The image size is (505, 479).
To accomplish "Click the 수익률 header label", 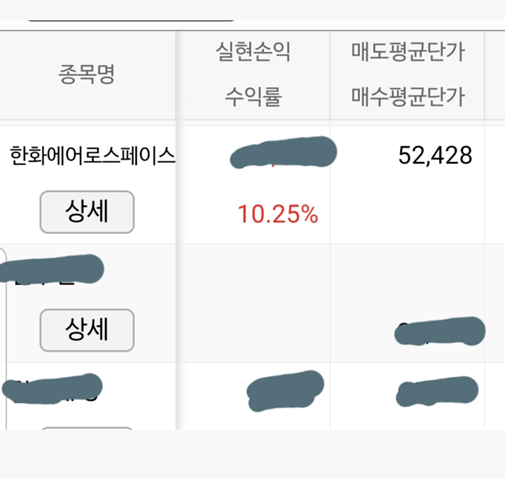I will click(x=253, y=97).
